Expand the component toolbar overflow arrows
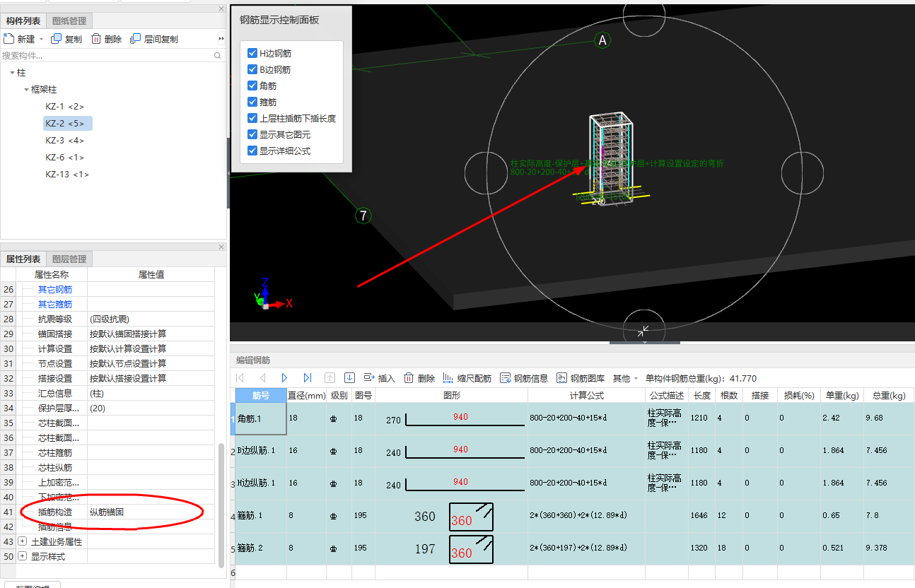 tap(221, 39)
